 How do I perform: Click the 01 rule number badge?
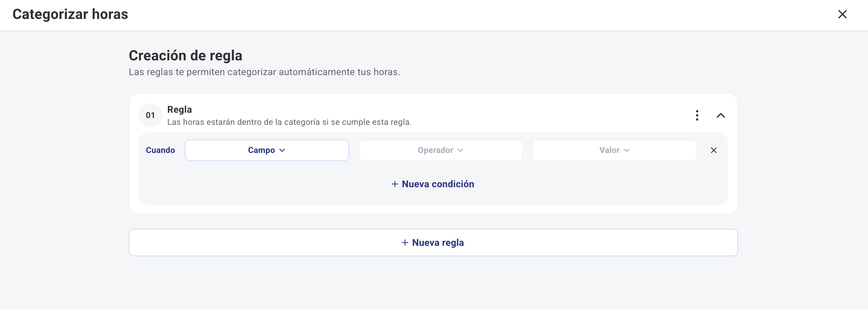click(150, 115)
